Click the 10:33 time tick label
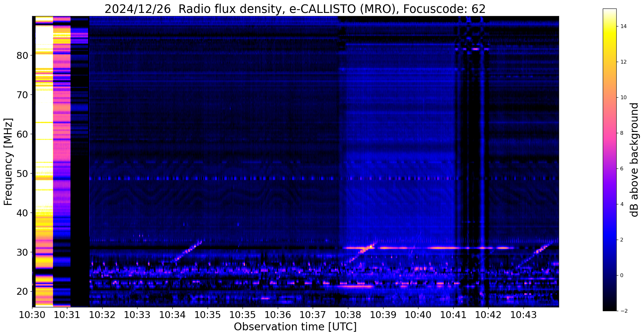644x336 pixels. click(x=137, y=315)
